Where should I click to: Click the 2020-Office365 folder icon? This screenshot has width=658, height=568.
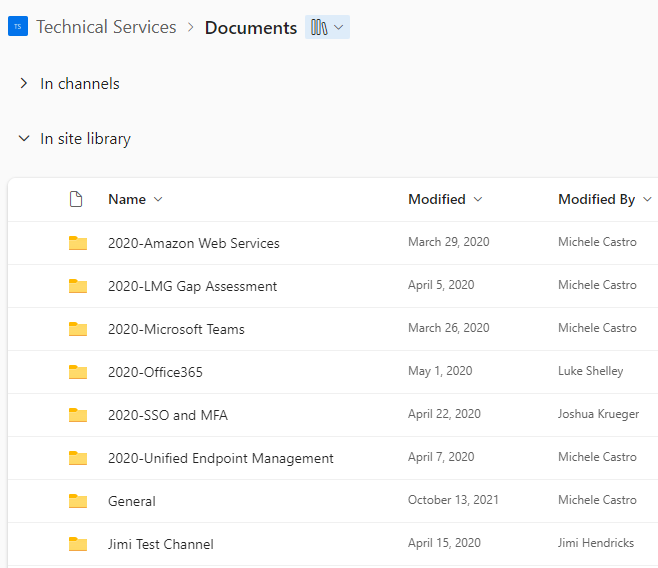click(78, 372)
